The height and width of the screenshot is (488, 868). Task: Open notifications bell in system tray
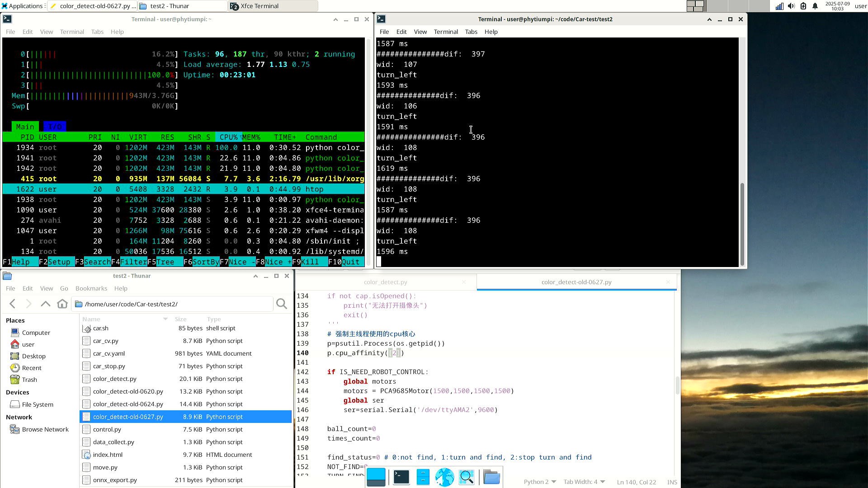coord(815,6)
